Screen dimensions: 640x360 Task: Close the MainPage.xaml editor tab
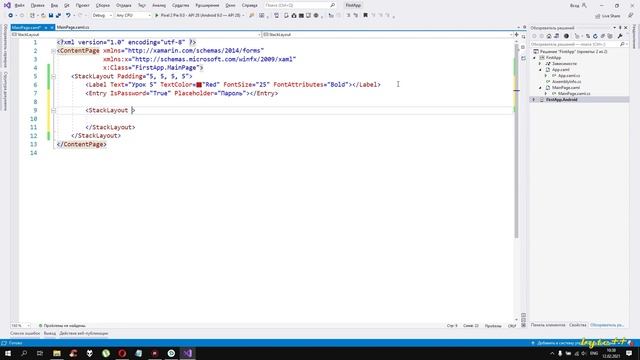click(52, 27)
